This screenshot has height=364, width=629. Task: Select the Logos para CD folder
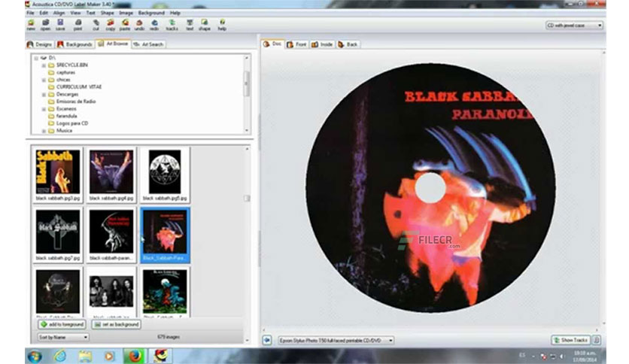coord(71,123)
